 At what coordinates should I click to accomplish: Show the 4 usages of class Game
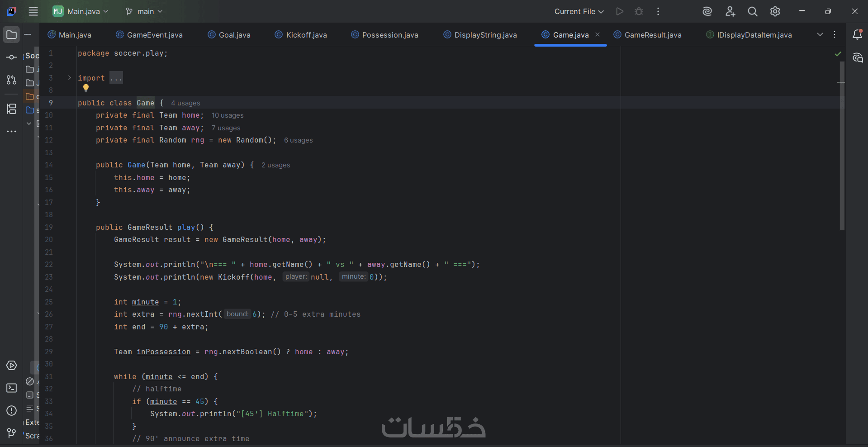click(x=185, y=103)
